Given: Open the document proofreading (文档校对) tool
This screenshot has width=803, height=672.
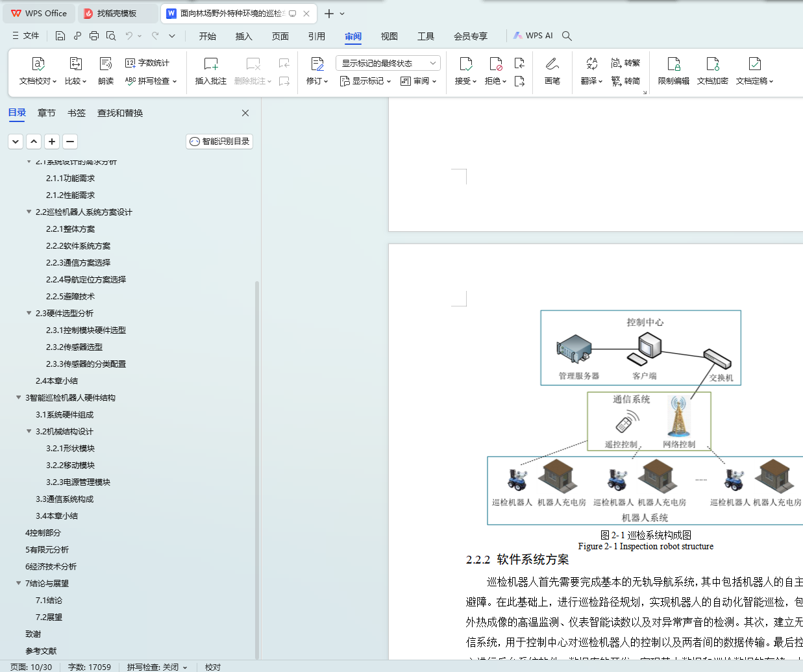Looking at the screenshot, I should pos(38,71).
